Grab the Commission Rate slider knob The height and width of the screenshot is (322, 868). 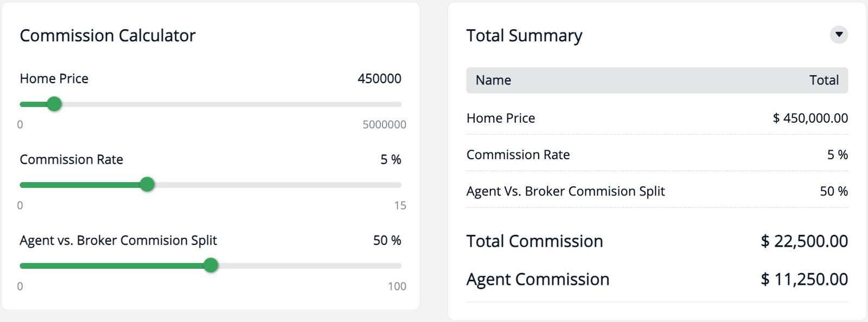[x=147, y=185]
